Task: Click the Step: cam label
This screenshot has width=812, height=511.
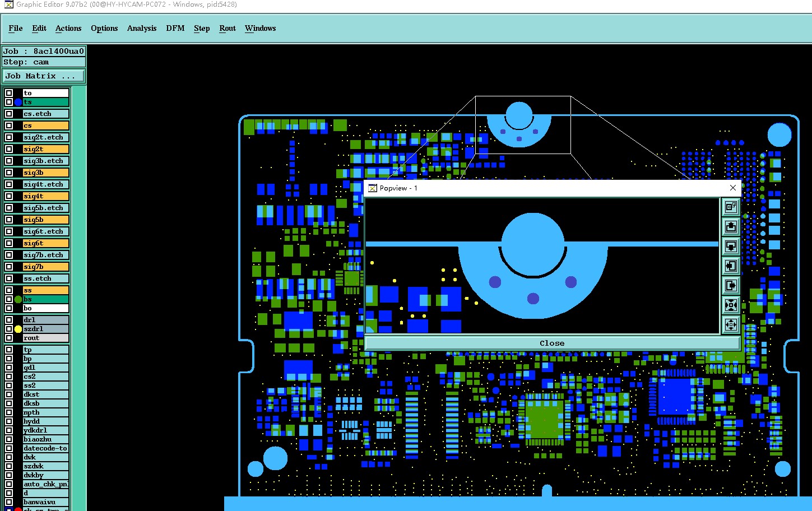Action: point(44,62)
